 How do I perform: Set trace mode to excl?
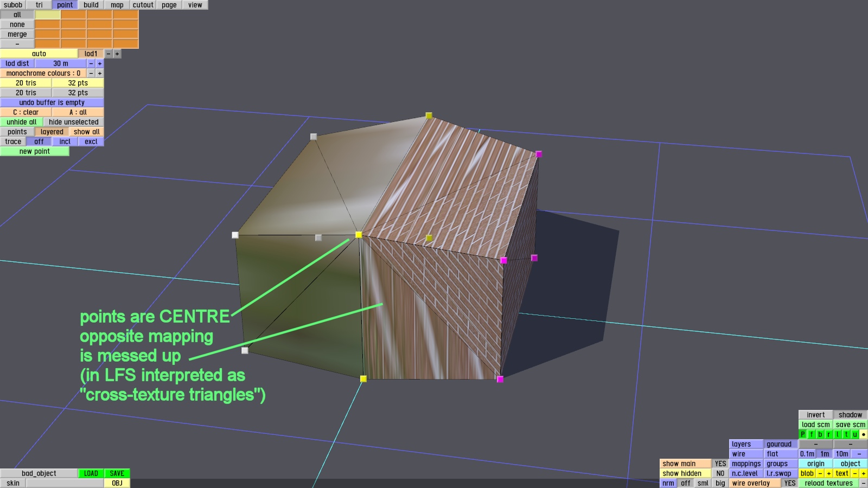pyautogui.click(x=91, y=142)
